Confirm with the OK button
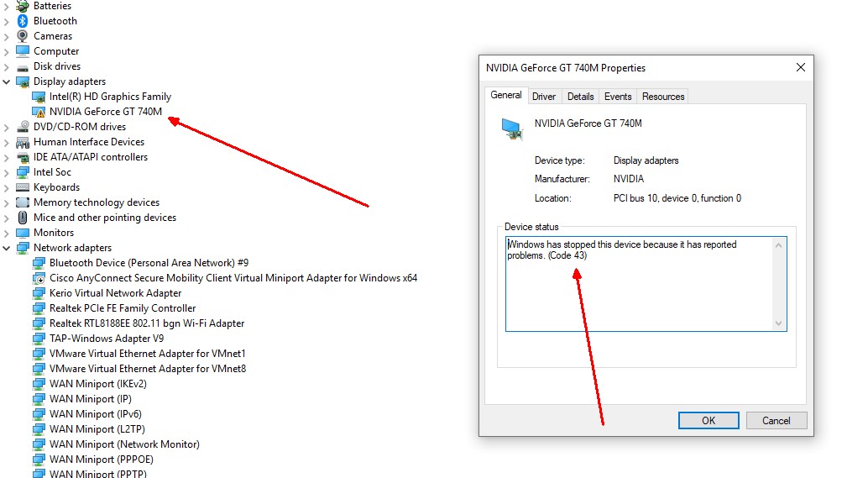The width and height of the screenshot is (868, 478). click(709, 420)
